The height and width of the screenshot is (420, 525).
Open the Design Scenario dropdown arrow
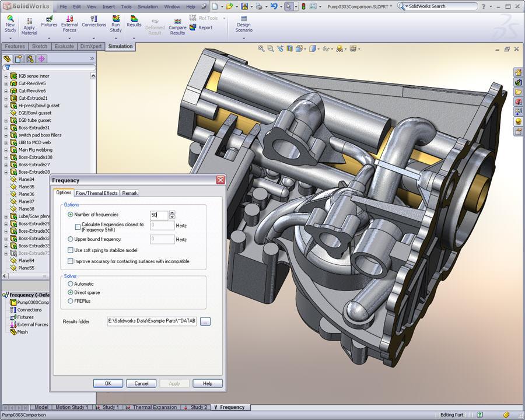coord(244,38)
